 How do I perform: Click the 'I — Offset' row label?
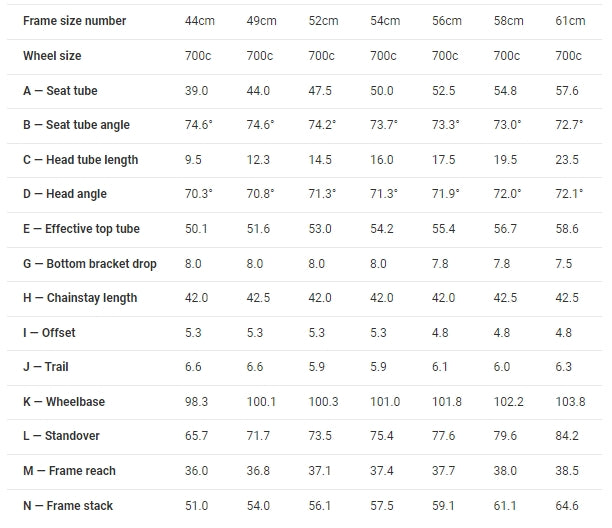pos(49,333)
